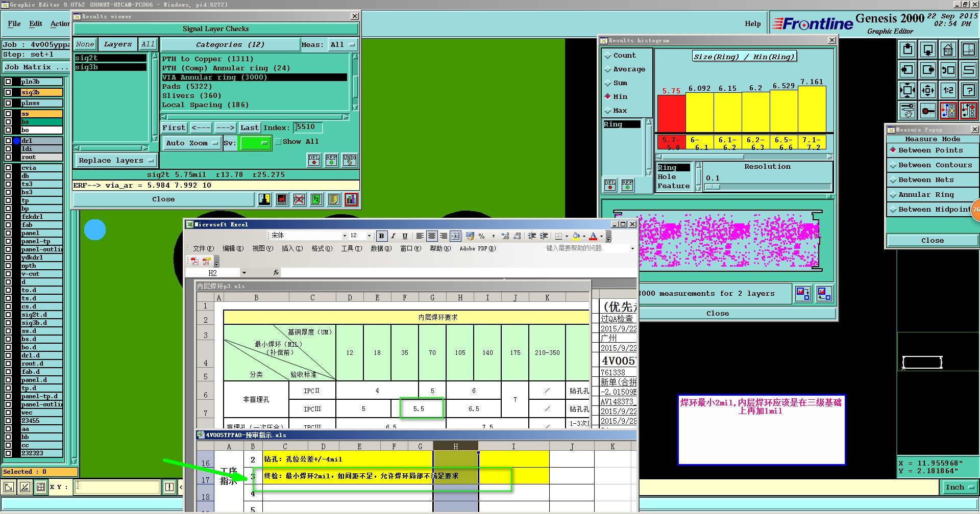
Task: Click the Last button in Results viewer
Action: (249, 128)
